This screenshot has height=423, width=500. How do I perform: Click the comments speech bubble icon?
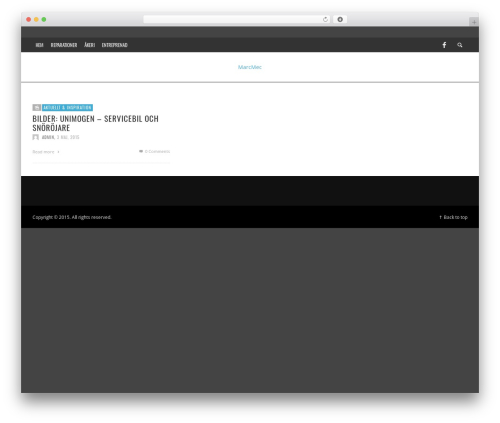[x=141, y=151]
